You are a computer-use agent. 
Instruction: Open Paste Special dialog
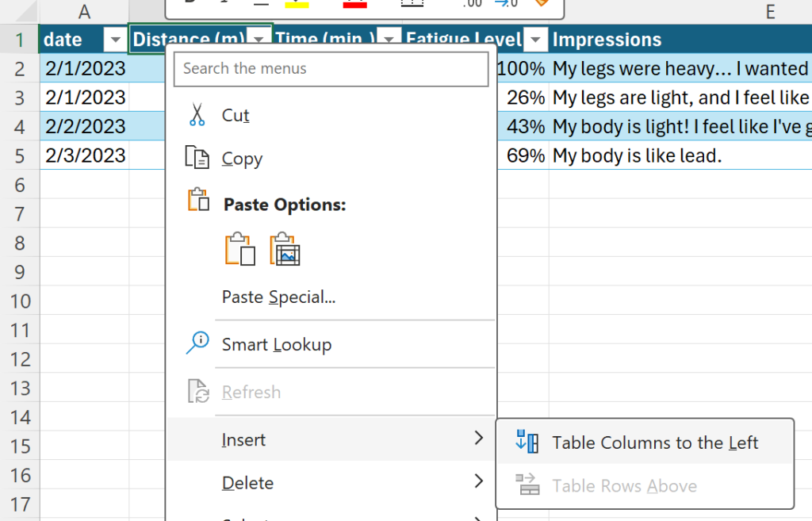click(331, 297)
